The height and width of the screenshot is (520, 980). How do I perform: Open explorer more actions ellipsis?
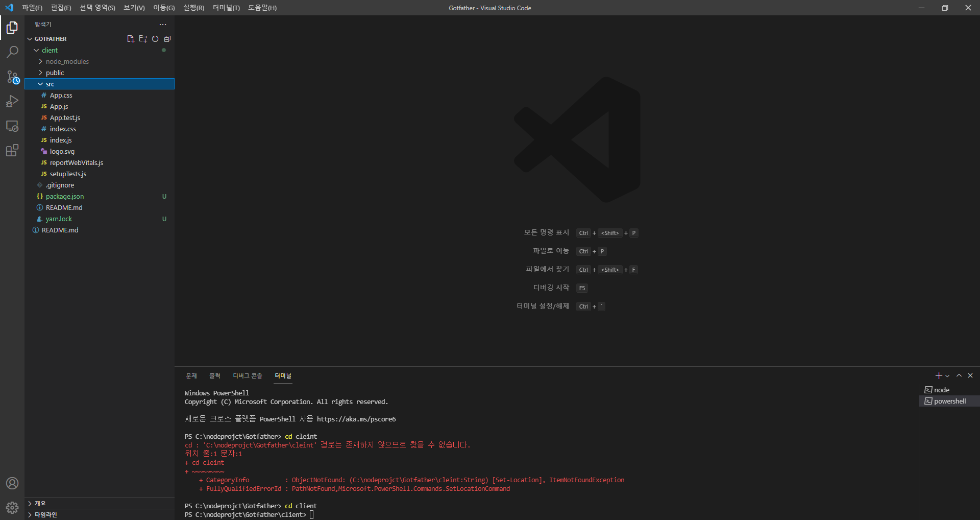163,25
